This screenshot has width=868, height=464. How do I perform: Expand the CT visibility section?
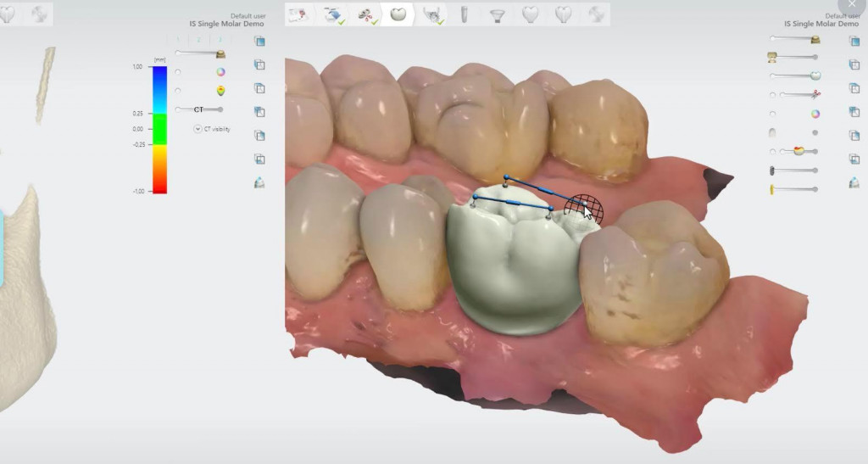tap(198, 129)
